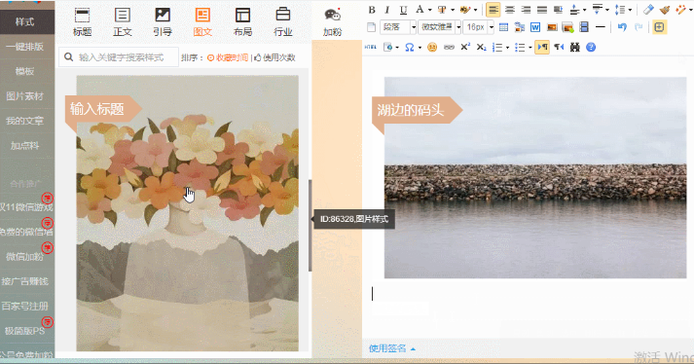This screenshot has width=694, height=364.
Task: Click the image float layout icon
Action: tap(519, 27)
